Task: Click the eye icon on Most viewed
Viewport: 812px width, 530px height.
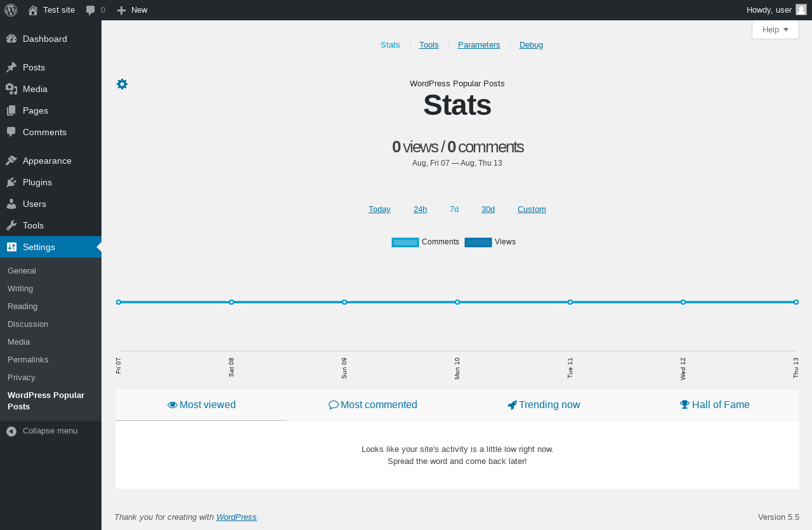Action: (x=173, y=405)
